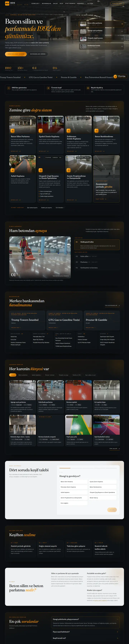Collapse the Hangi şehirlerde çalışıyorsunuz? question
Image resolution: width=129 pixels, height=644 pixels.
[x=85, y=619]
